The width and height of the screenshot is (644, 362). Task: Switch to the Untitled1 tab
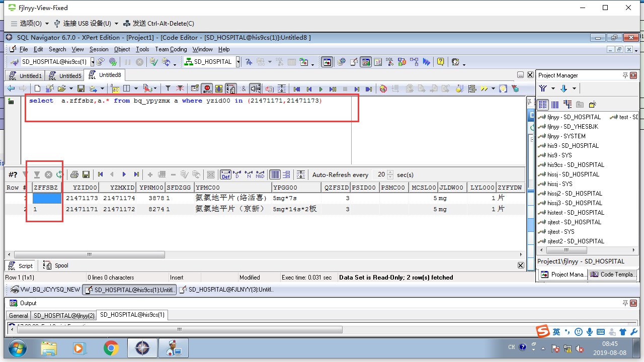pos(25,76)
